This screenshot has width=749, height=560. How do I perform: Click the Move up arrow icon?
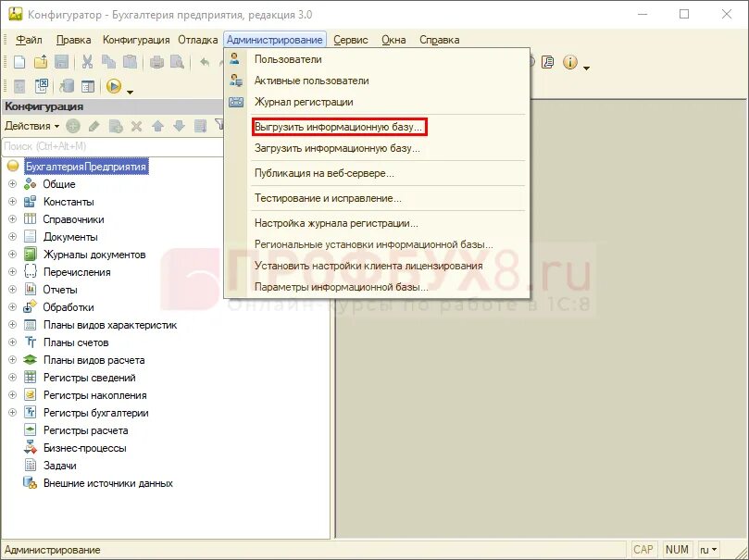click(x=157, y=126)
